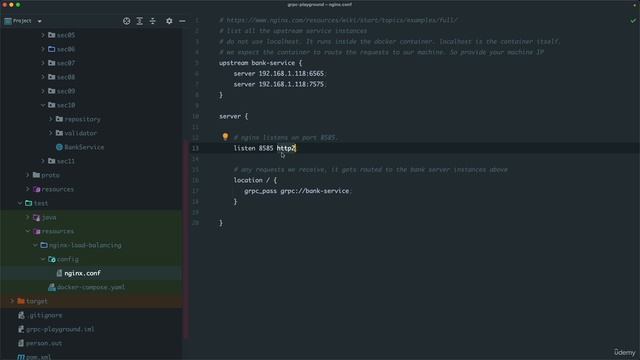Collapse the test folder
The image size is (640, 360).
pyautogui.click(x=20, y=203)
